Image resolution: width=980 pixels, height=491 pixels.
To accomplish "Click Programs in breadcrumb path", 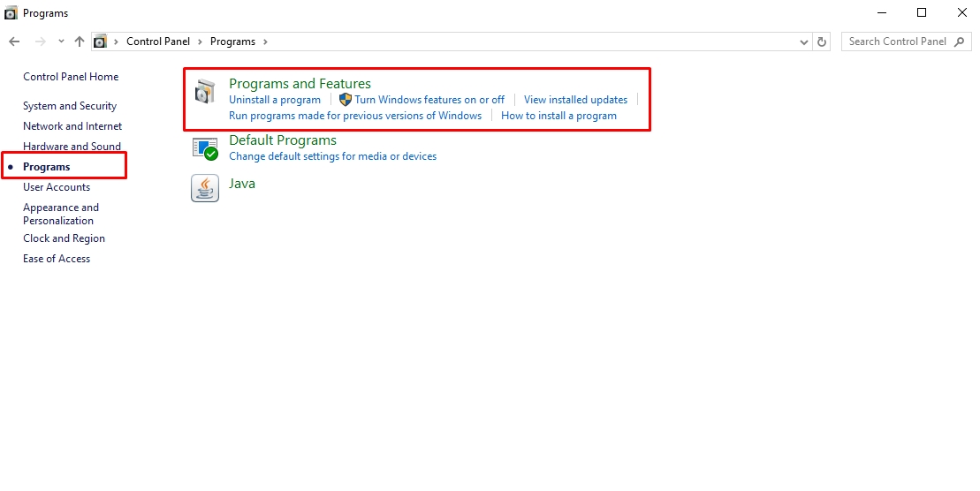I will click(232, 42).
